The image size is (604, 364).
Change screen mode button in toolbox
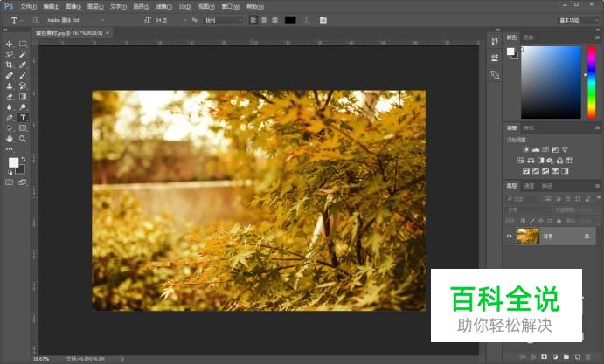point(23,182)
